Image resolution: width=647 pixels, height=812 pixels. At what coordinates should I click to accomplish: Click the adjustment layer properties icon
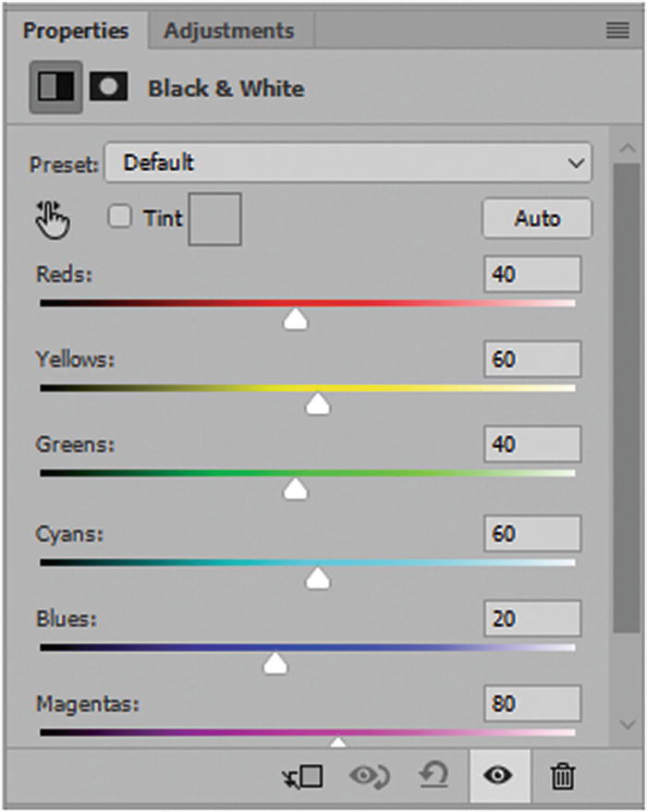(x=55, y=88)
